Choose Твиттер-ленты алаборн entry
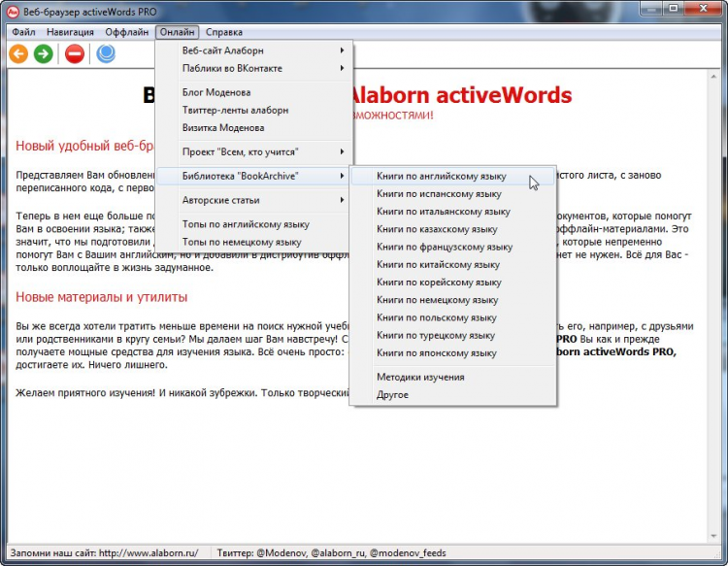Screen dimensions: 728x566 [x=254, y=110]
